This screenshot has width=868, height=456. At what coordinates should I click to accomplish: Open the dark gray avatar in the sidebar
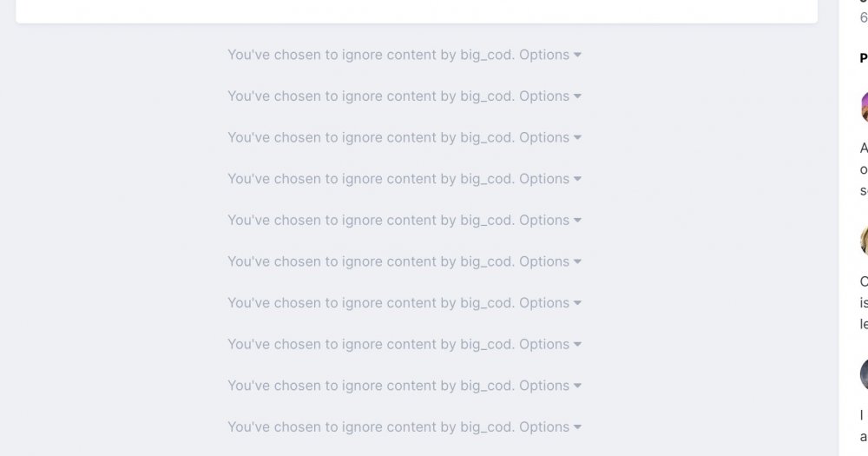865,374
